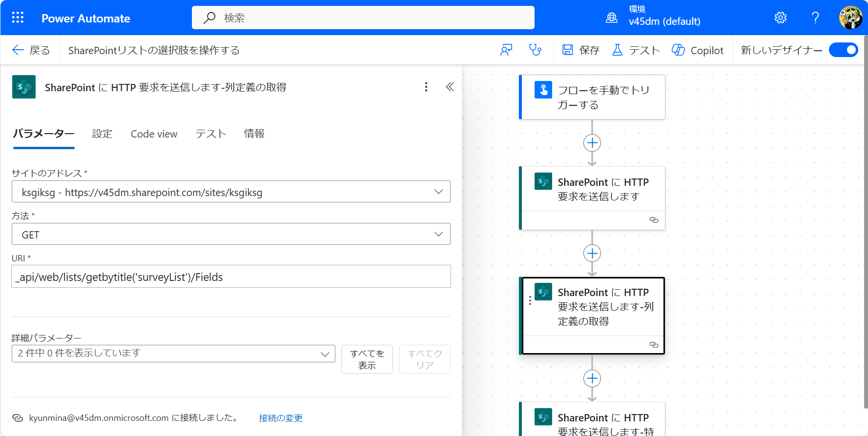Screen dimensions: 868x436
Task: Select the フローを手動でトリガーする trigger card
Action: click(592, 97)
